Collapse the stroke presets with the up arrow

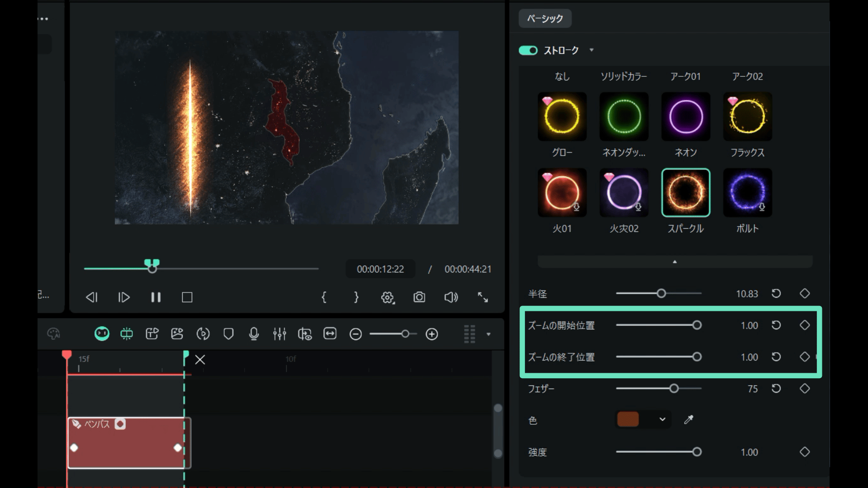pos(675,261)
